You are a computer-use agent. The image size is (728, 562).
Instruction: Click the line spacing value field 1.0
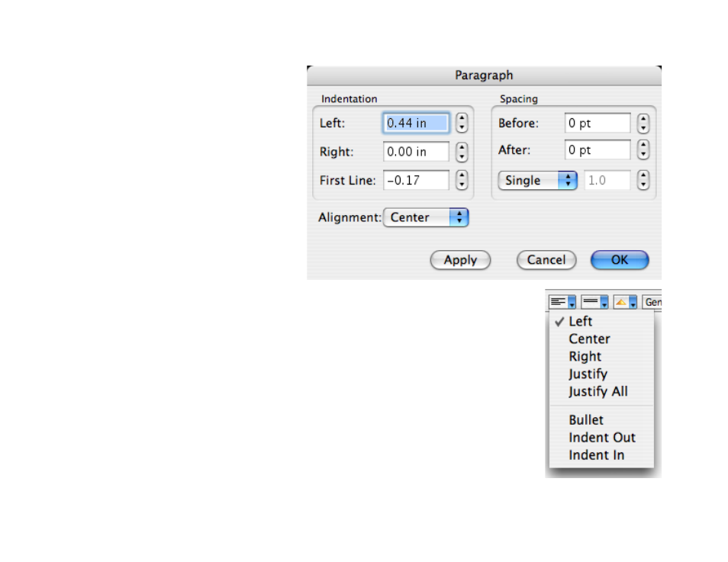[607, 180]
